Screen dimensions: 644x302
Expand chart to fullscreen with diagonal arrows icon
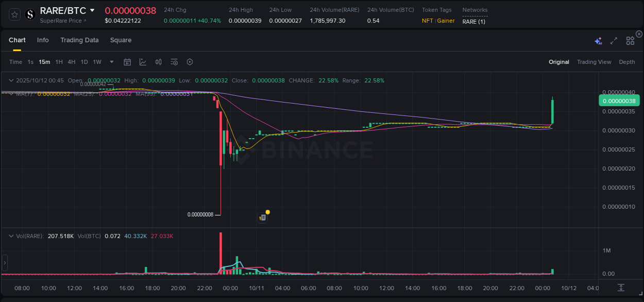pos(614,40)
